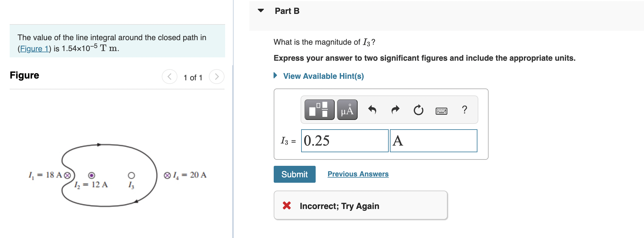Open the Previous Answers link
The width and height of the screenshot is (644, 238).
pyautogui.click(x=358, y=174)
